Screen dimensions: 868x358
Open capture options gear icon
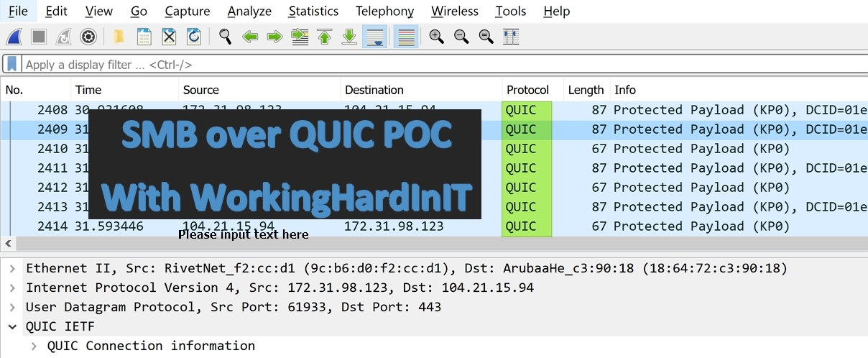click(x=88, y=37)
